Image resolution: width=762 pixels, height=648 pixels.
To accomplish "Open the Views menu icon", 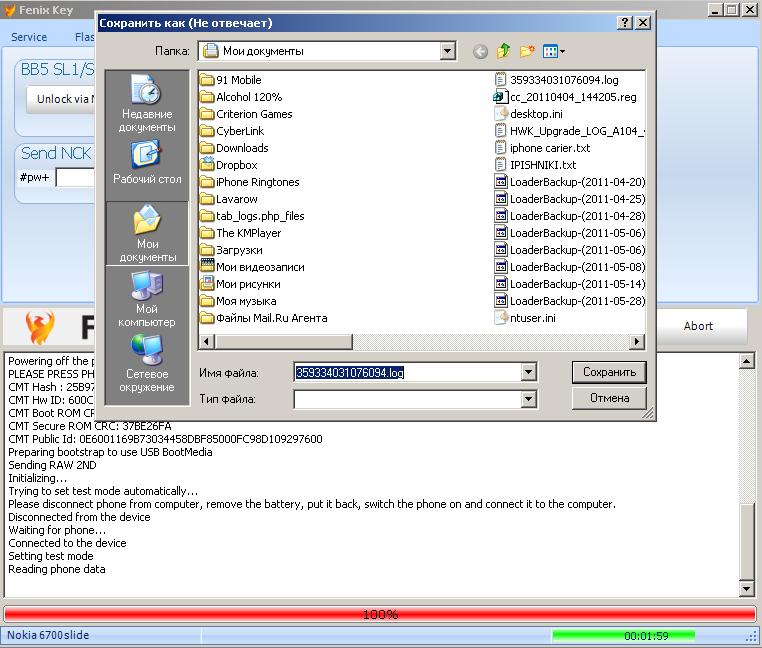I will pos(553,51).
